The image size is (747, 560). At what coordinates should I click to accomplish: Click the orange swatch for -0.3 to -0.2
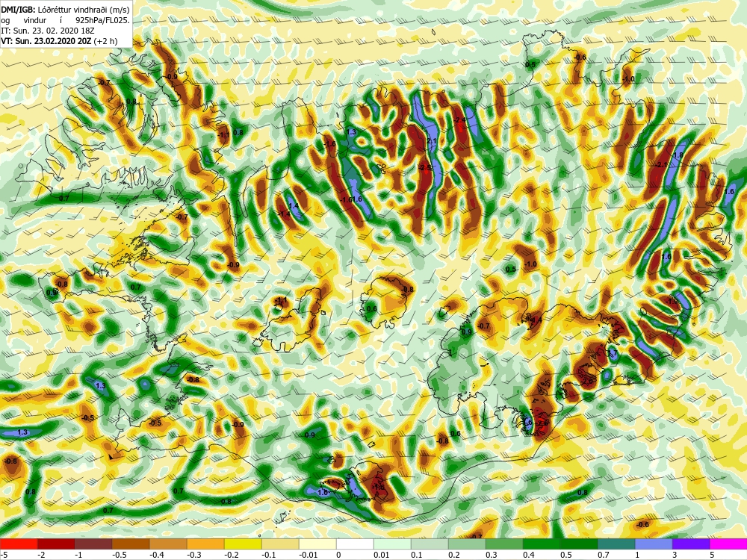(205, 544)
